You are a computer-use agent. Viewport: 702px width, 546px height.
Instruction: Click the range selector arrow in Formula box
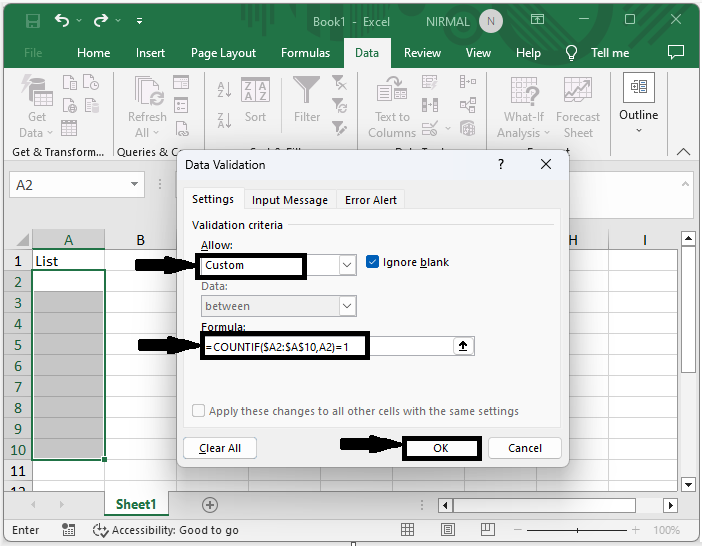pyautogui.click(x=463, y=346)
